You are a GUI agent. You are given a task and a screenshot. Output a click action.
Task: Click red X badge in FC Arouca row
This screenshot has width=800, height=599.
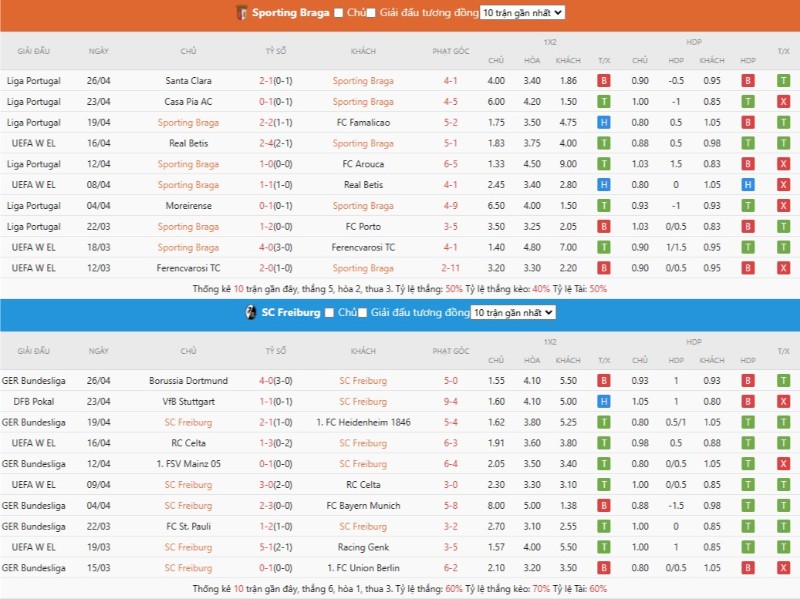point(783,164)
